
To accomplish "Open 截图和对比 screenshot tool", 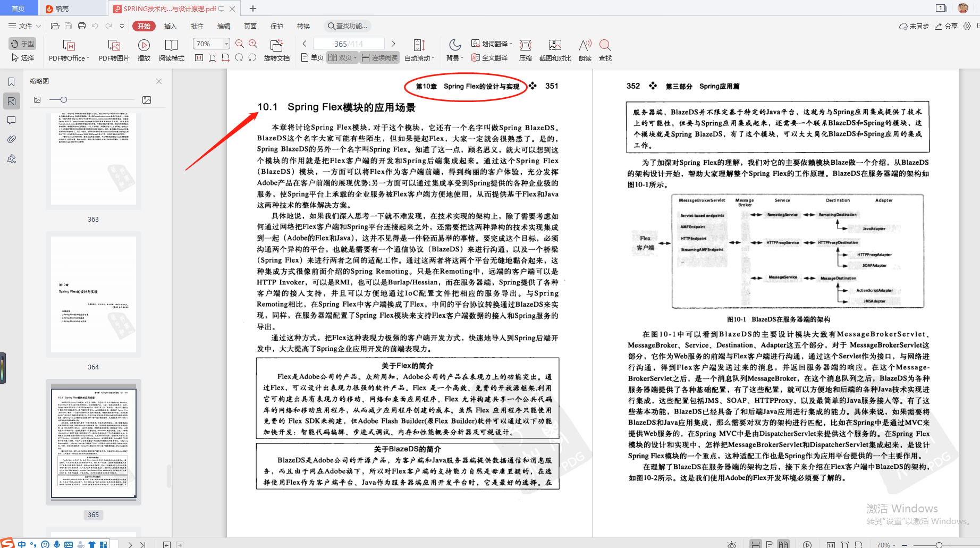I will (555, 50).
